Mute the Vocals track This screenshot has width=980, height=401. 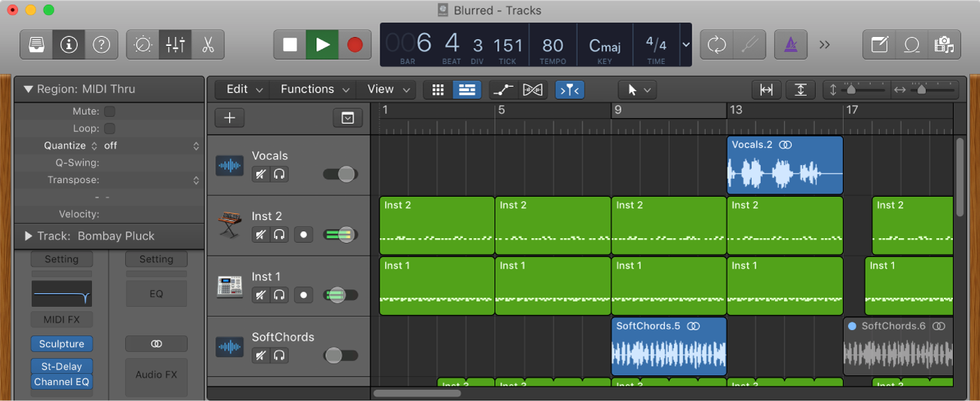click(261, 174)
